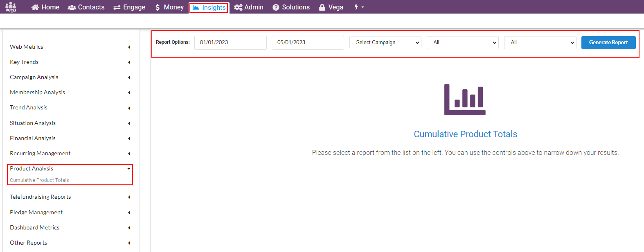Click the Money dollar icon
644x252 pixels.
[x=158, y=7]
